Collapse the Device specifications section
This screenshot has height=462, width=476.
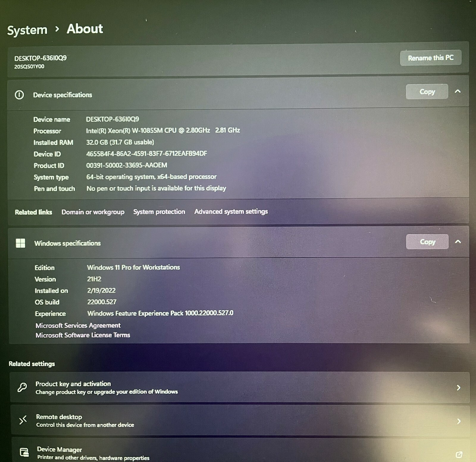[458, 91]
